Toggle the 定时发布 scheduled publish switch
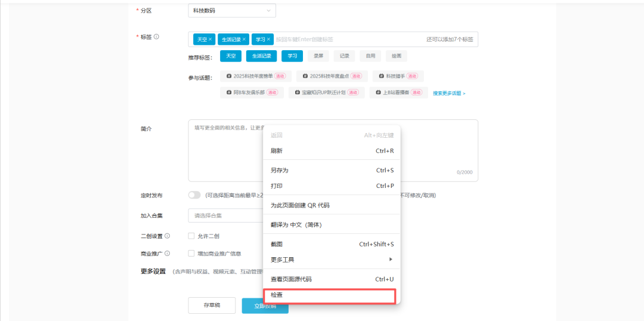 194,195
